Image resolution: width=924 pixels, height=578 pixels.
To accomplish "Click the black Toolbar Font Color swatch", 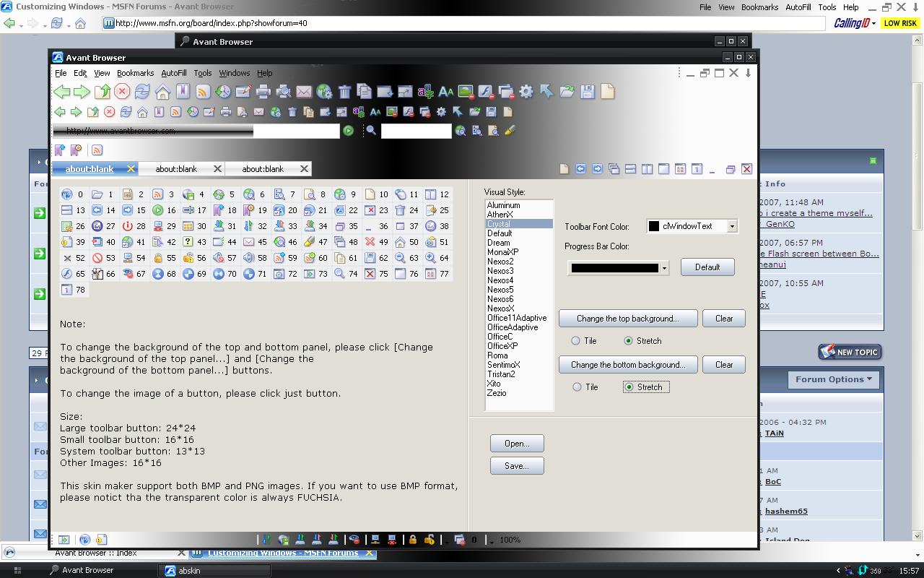I will (654, 226).
